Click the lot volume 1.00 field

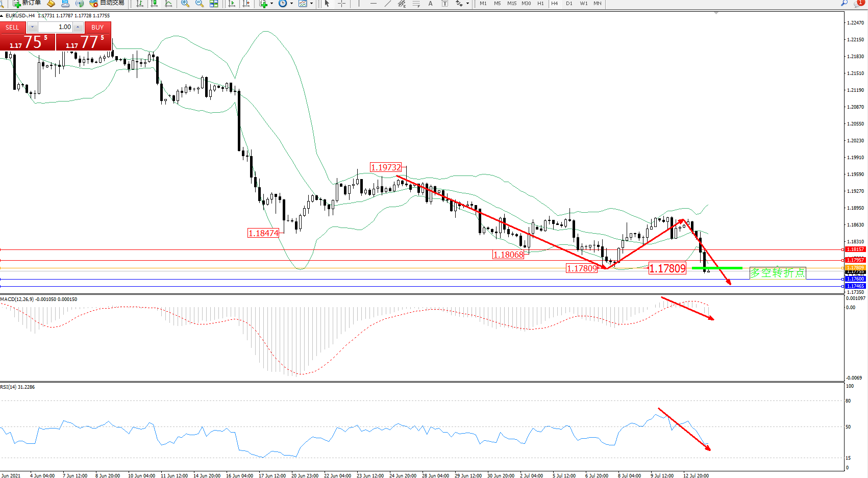56,27
